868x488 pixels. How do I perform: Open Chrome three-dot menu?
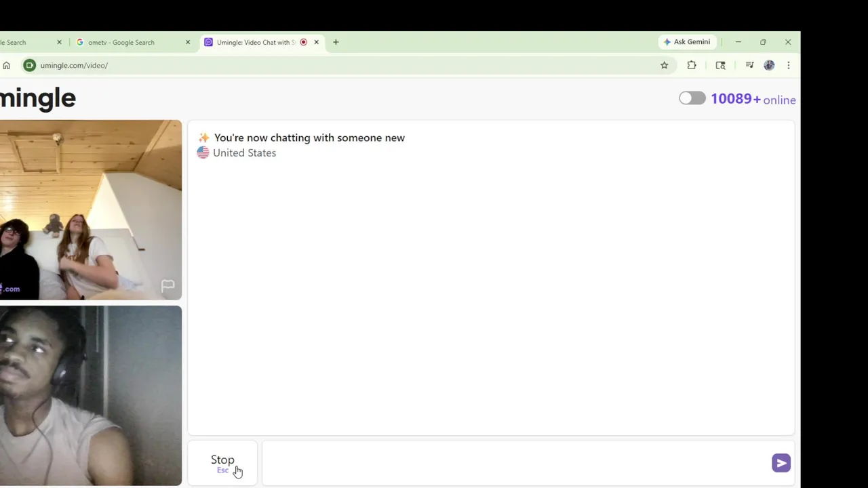(788, 65)
